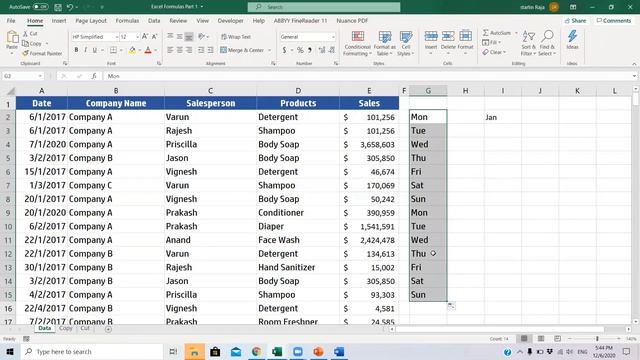Switch to the Data ribbon tab
The width and height of the screenshot is (640, 360).
[x=154, y=20]
